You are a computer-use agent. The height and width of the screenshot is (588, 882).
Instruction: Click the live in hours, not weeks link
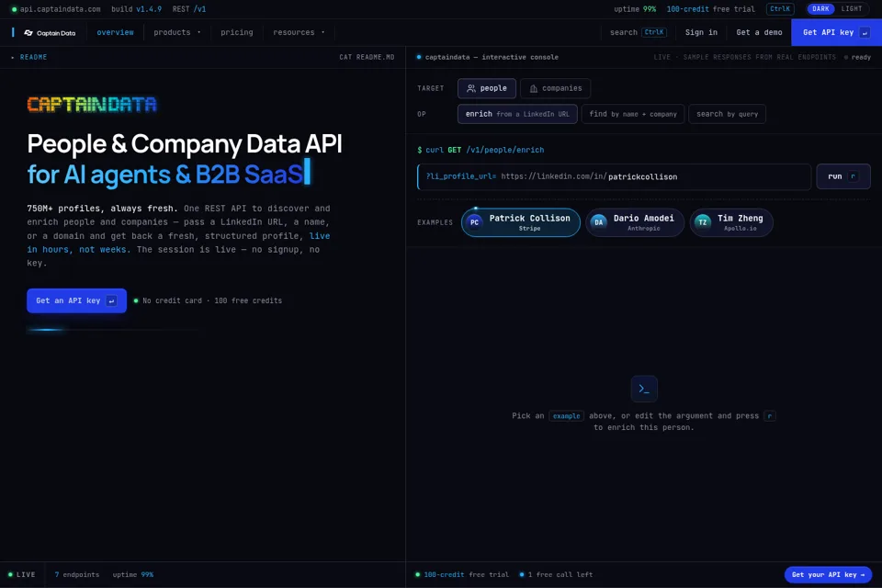[x=178, y=243]
